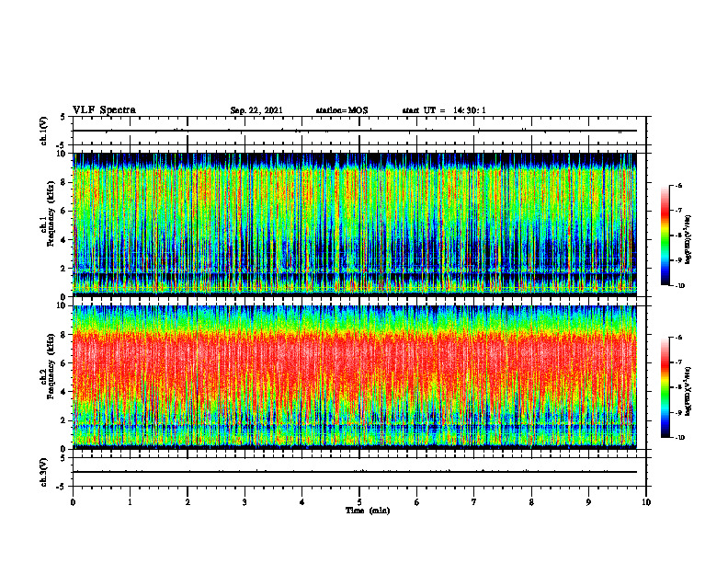The image size is (728, 563).
Task: Click the "-5" tick of ch.3(V) axis
Action: (x=63, y=487)
